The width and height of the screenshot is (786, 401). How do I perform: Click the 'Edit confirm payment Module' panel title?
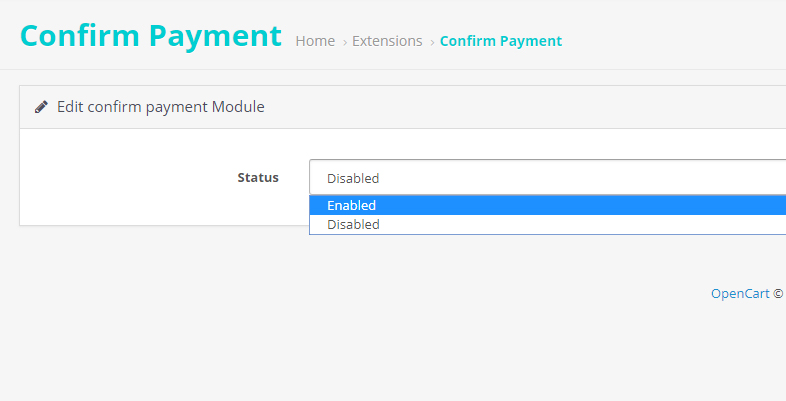point(160,106)
